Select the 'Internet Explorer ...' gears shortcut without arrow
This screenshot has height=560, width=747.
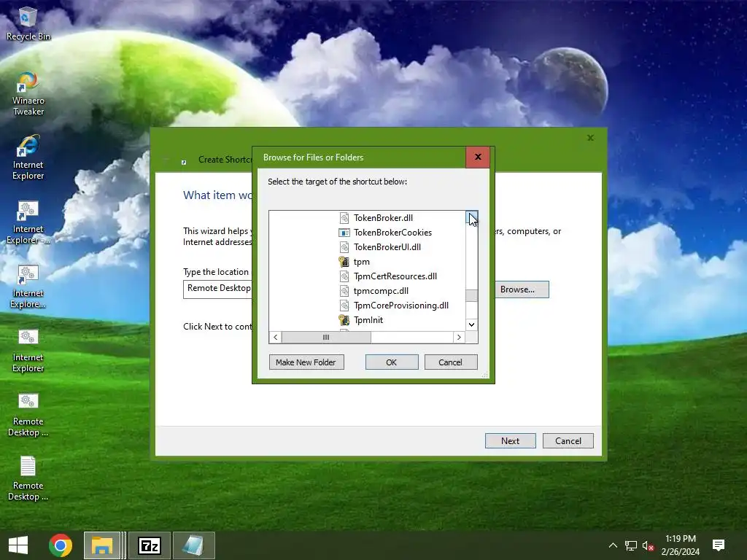(x=28, y=222)
